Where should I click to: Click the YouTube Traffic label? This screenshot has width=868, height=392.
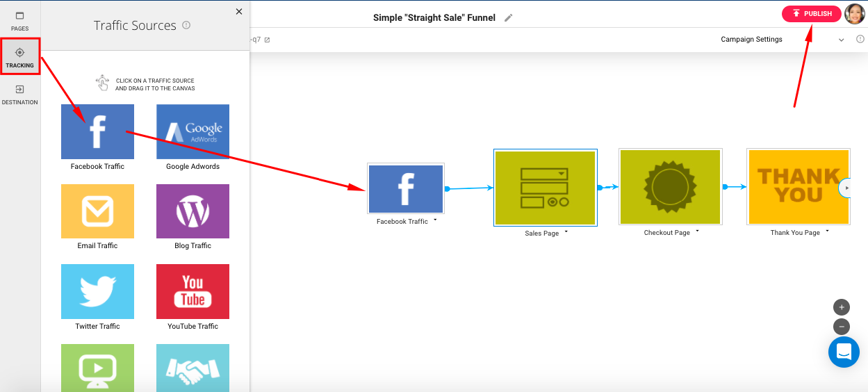[x=193, y=327]
